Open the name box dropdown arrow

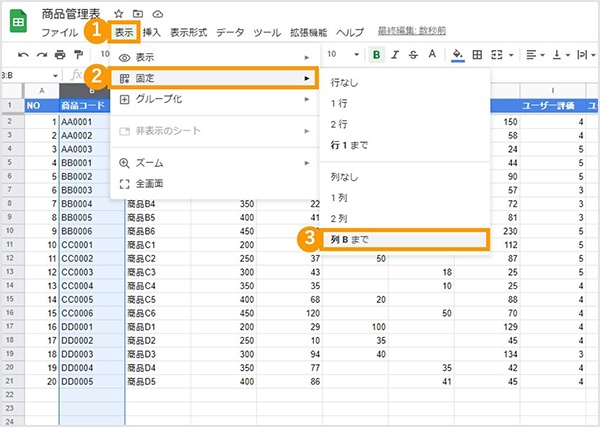point(55,76)
